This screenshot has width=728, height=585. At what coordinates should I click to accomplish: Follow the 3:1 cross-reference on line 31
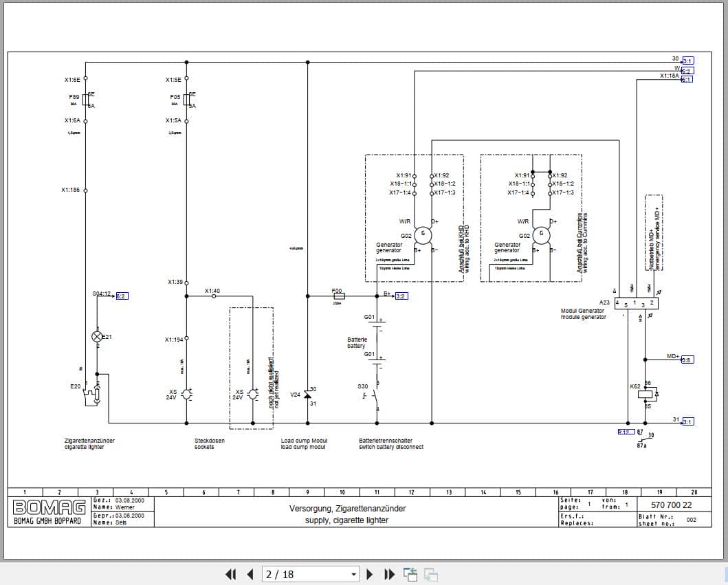(687, 422)
